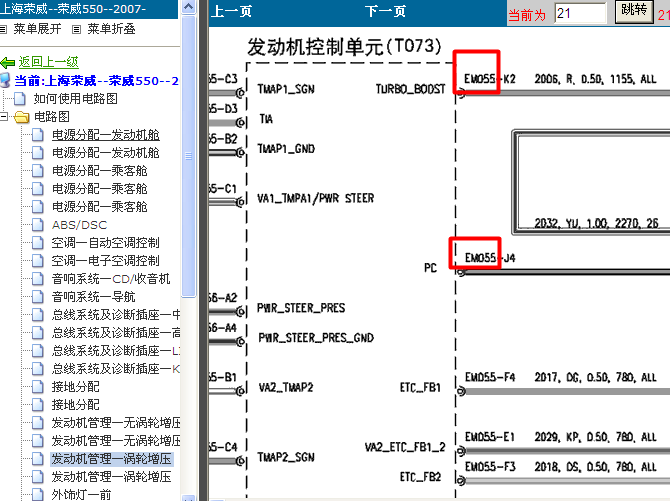
Task: Click the 菜单折叠 list icon
Action: (76, 29)
